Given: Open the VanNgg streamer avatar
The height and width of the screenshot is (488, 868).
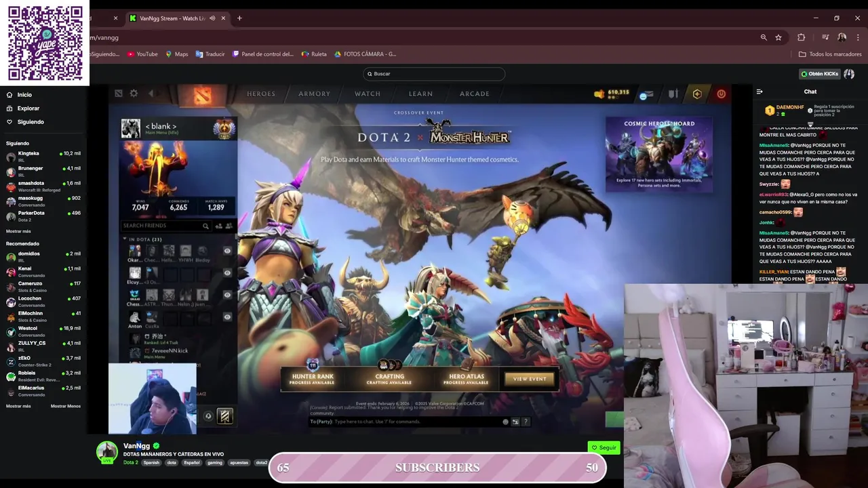Looking at the screenshot, I should 106,452.
